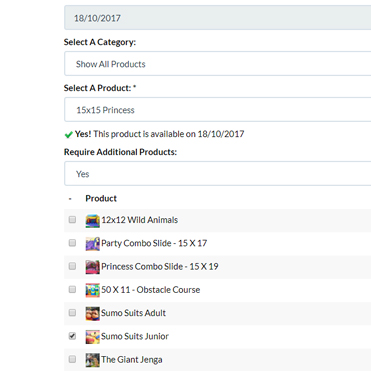Click the green availability checkmark icon
The width and height of the screenshot is (371, 371).
pyautogui.click(x=68, y=134)
